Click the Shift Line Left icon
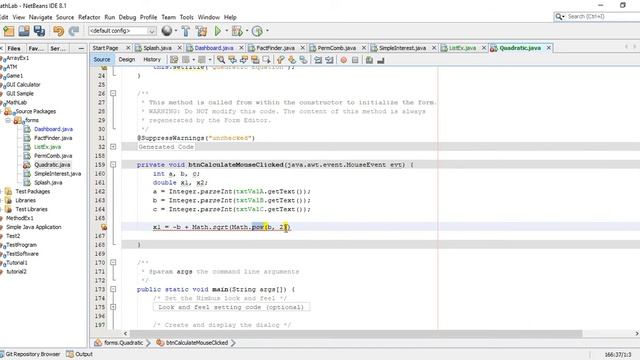The width and height of the screenshot is (640, 360). pos(318,60)
